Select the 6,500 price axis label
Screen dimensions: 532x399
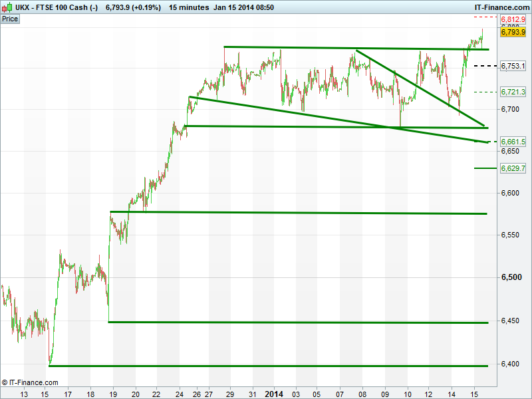point(512,277)
